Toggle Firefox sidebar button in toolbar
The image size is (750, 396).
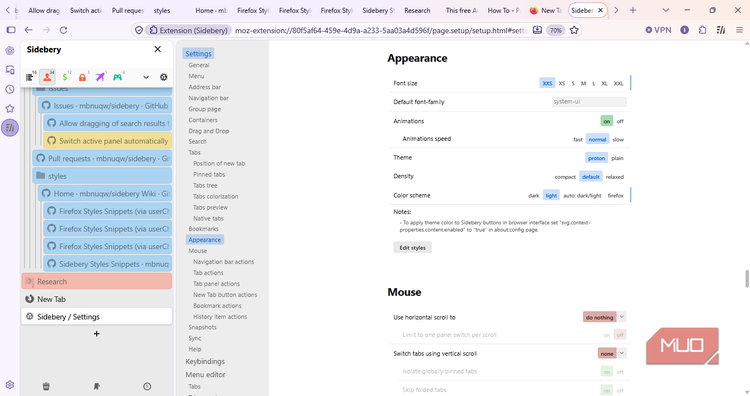pos(11,30)
